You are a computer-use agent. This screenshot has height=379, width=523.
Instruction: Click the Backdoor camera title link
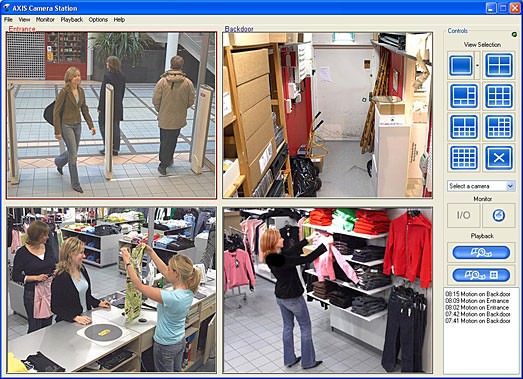239,29
